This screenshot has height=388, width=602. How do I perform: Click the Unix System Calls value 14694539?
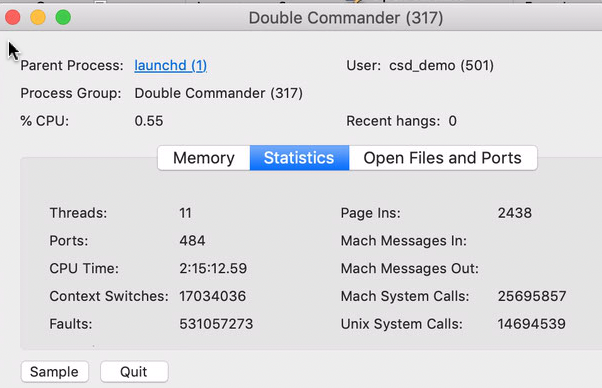tap(531, 324)
